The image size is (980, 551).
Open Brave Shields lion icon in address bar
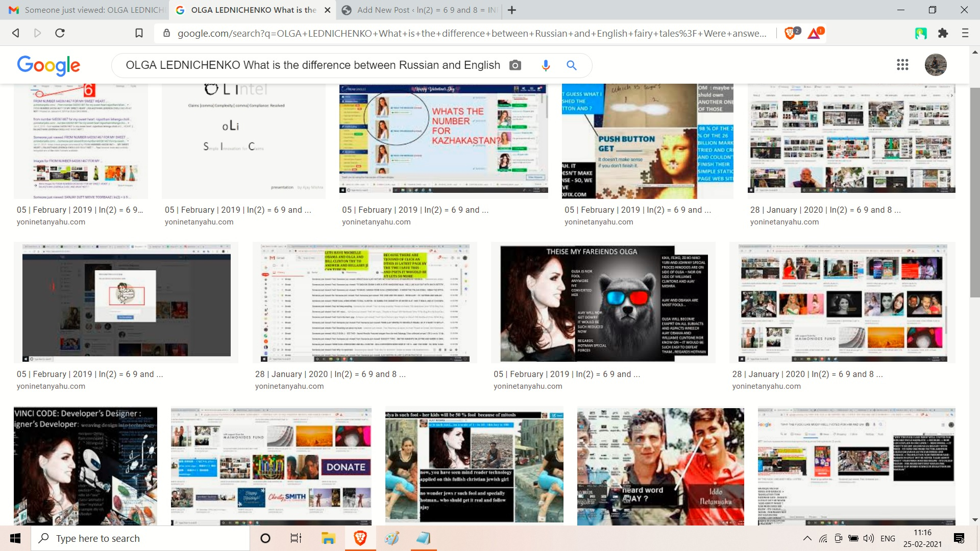tap(791, 33)
